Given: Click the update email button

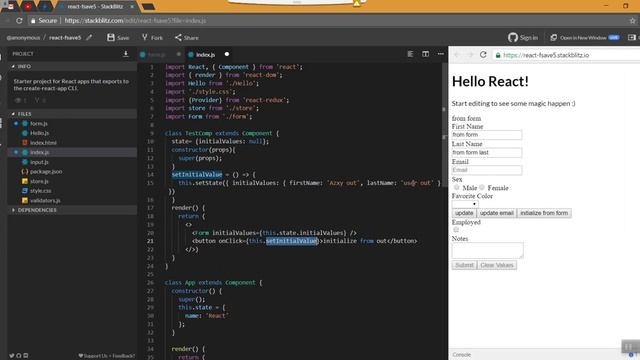Looking at the screenshot, I should (496, 213).
